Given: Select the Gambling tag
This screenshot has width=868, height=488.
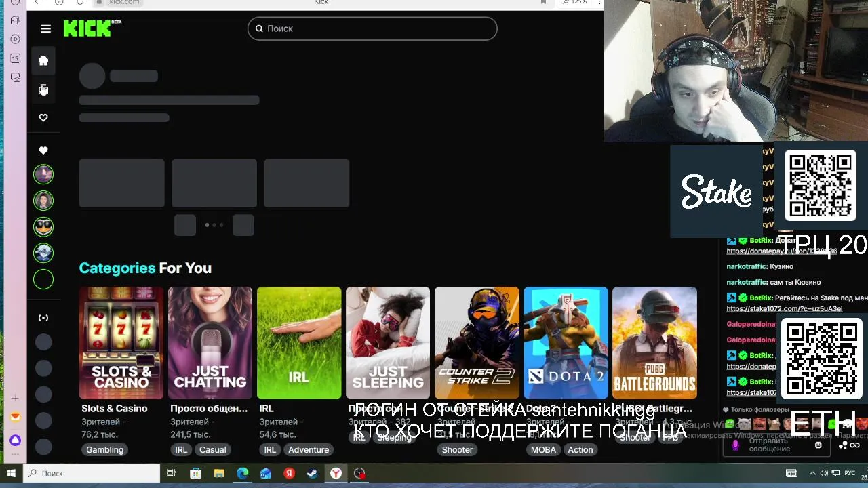Looking at the screenshot, I should click(105, 449).
